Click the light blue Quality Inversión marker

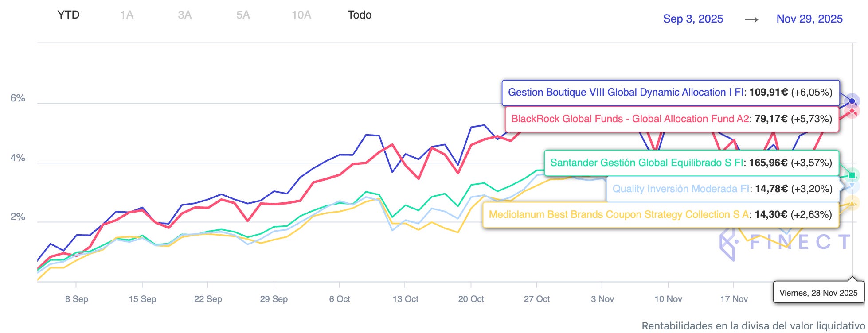click(x=852, y=185)
